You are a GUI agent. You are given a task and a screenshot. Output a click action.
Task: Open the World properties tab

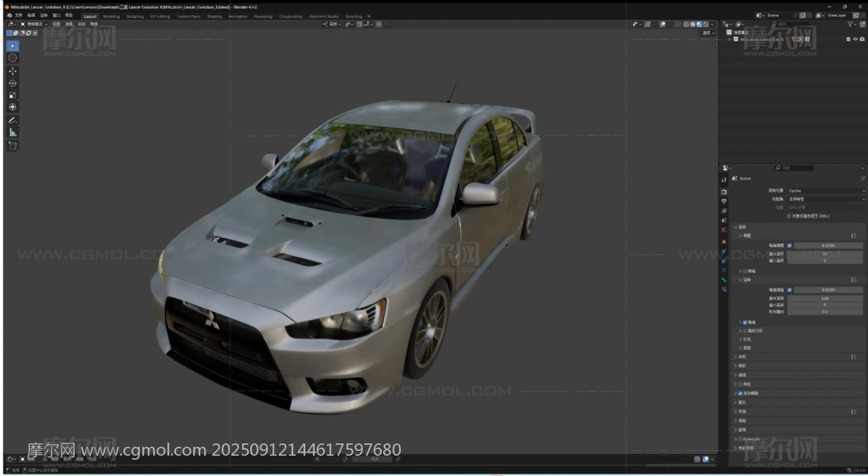[x=724, y=230]
